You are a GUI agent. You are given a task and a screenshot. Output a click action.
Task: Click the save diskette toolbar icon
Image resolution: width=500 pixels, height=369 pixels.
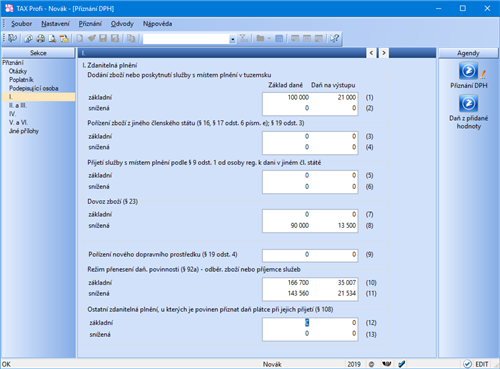103,39
